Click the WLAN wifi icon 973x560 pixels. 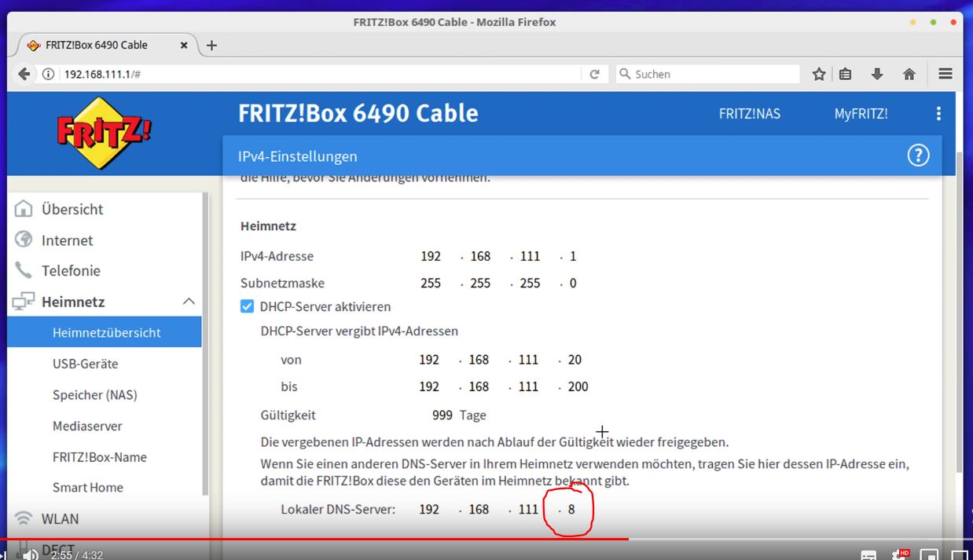click(24, 518)
